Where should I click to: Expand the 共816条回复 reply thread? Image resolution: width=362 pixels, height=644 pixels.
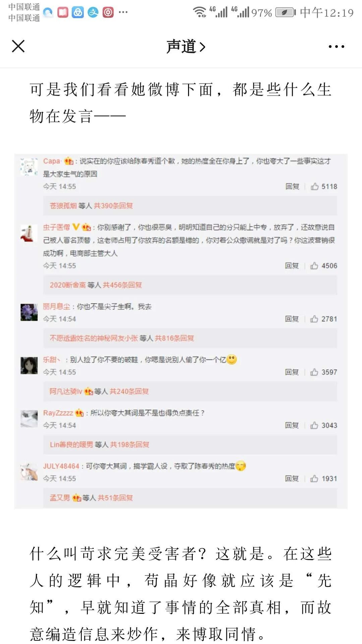click(174, 338)
